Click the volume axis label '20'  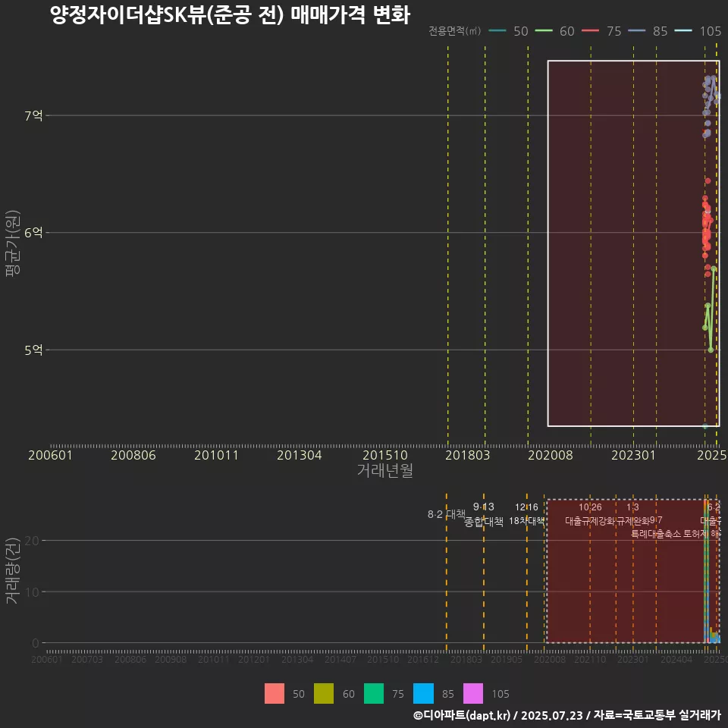(x=32, y=541)
